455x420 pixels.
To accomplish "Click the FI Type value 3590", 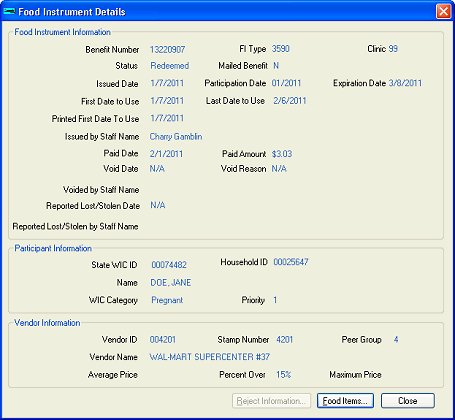I will pyautogui.click(x=280, y=49).
